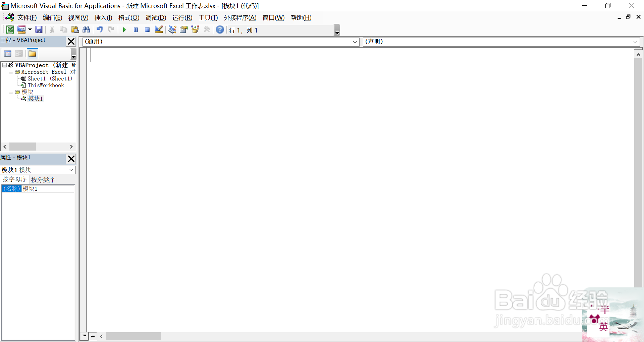Click the (名称) property value field

(48, 189)
